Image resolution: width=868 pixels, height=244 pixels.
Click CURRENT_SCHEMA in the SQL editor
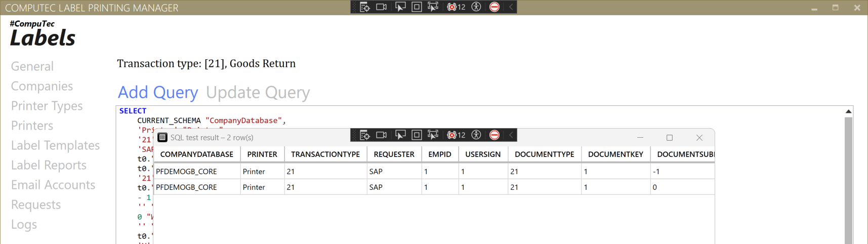[169, 120]
